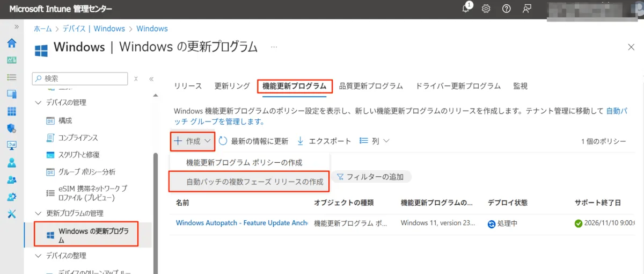Open the 作成 dropdown button
This screenshot has height=274, width=644.
click(x=193, y=141)
